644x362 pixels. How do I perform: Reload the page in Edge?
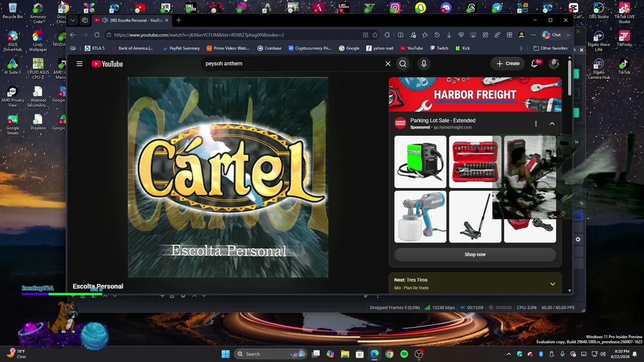click(97, 35)
